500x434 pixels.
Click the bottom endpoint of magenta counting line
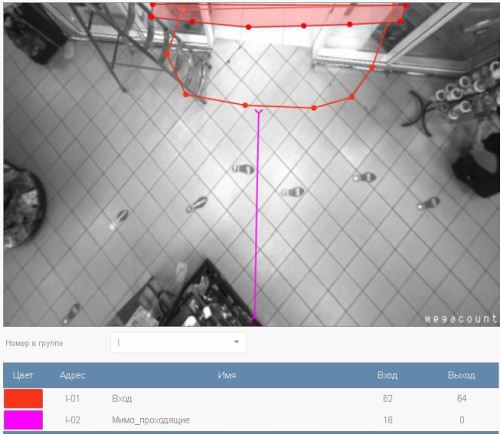click(255, 321)
